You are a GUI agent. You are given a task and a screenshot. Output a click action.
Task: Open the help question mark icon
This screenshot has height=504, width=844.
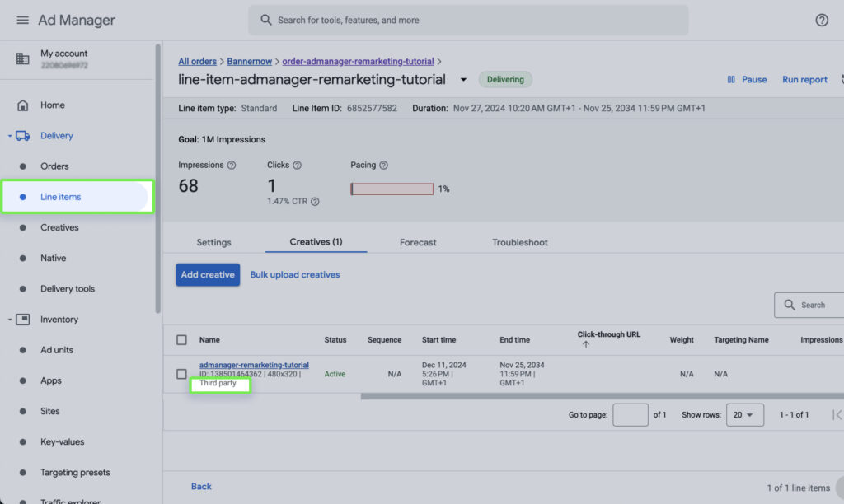(822, 20)
